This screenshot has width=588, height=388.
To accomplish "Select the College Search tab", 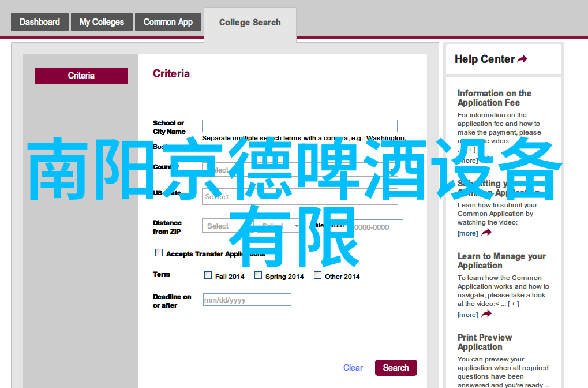I will coord(250,23).
